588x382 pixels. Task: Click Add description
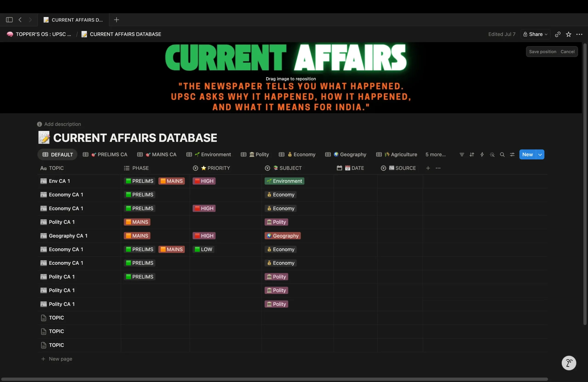pos(62,124)
